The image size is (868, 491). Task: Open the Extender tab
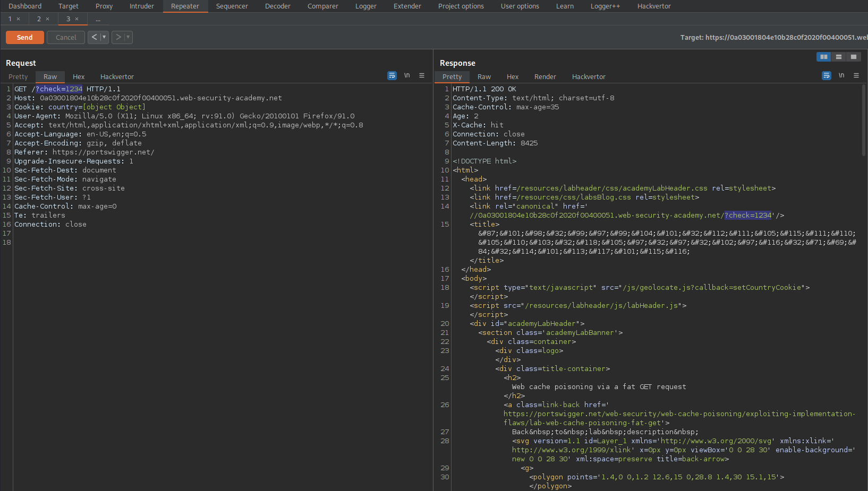click(x=407, y=6)
